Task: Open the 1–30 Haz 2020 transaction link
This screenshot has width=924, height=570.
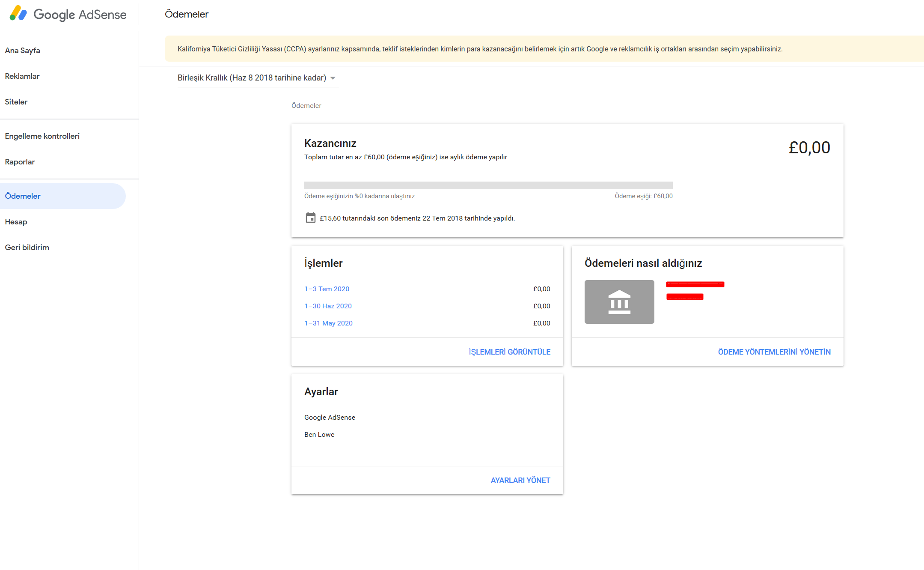Action: [x=328, y=306]
